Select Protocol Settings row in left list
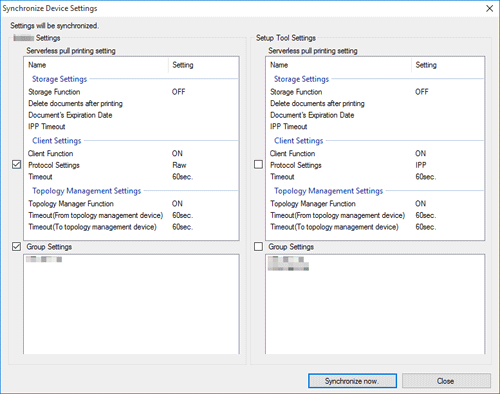The width and height of the screenshot is (500, 394). [x=131, y=165]
